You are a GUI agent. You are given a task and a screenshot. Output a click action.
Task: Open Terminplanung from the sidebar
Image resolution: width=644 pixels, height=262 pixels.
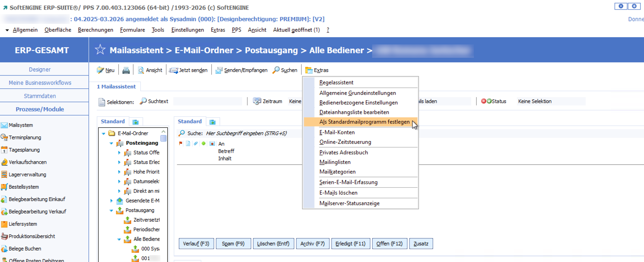click(x=5, y=137)
